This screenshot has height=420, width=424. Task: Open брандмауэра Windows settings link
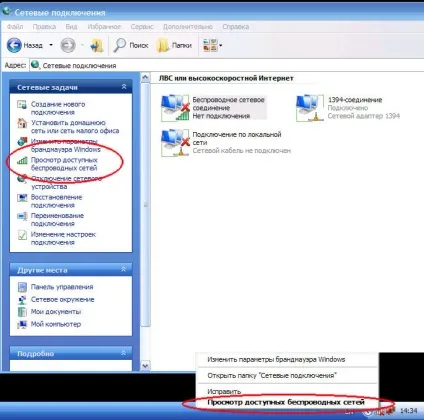click(x=66, y=145)
